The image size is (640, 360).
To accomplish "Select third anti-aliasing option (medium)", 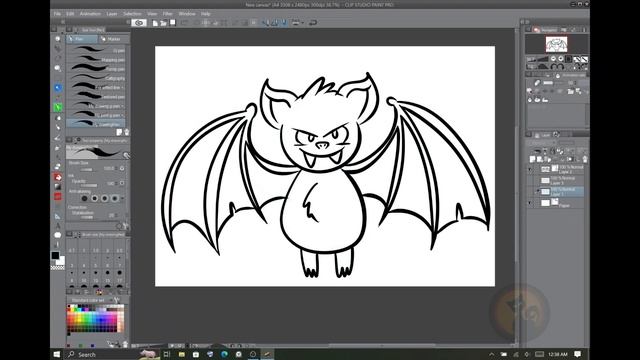I will (x=105, y=198).
